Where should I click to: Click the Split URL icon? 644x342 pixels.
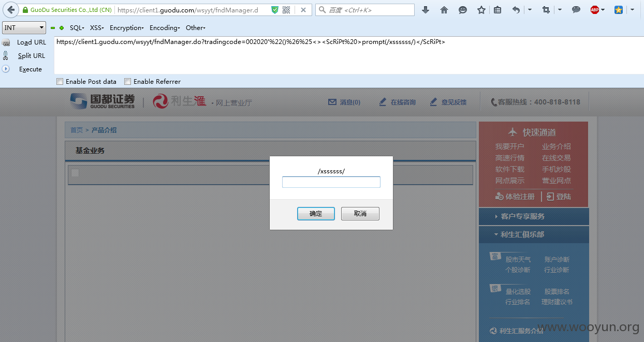(x=6, y=56)
